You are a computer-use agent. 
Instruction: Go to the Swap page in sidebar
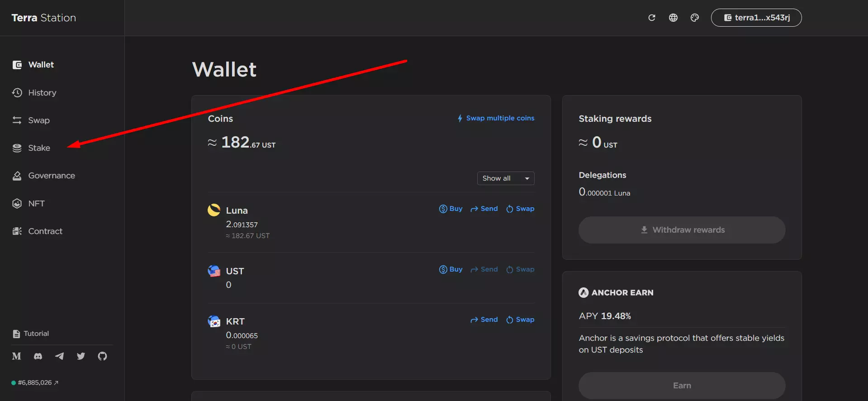tap(31, 120)
